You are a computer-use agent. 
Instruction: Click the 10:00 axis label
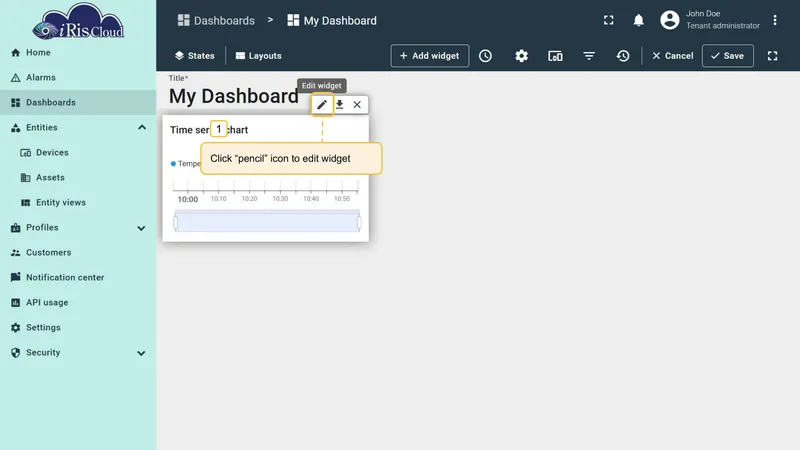[188, 199]
